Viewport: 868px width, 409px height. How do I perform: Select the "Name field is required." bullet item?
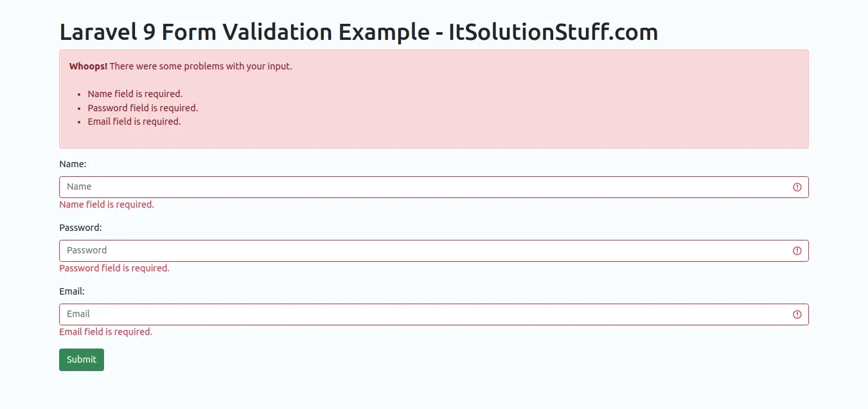(x=135, y=94)
